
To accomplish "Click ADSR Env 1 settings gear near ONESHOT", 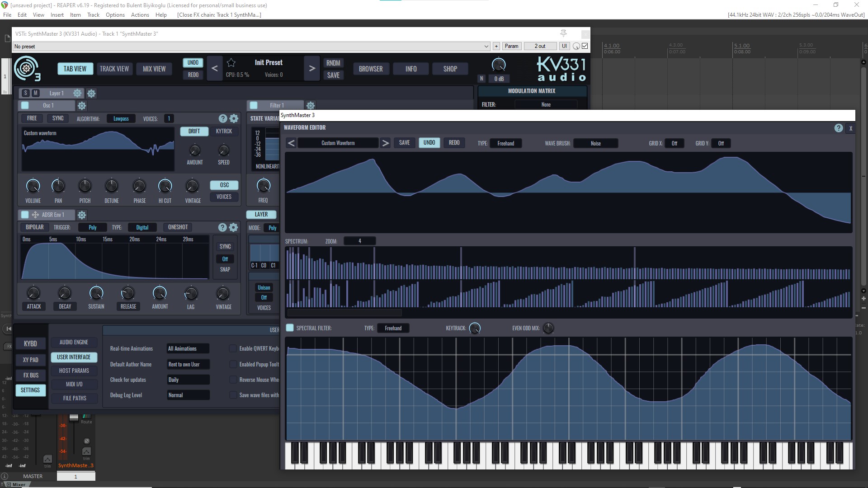I will [233, 227].
